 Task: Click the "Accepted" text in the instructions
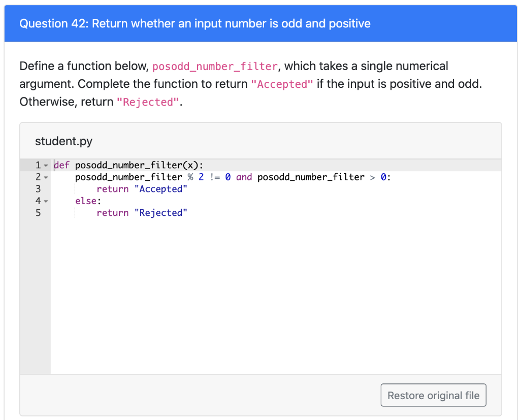click(281, 84)
